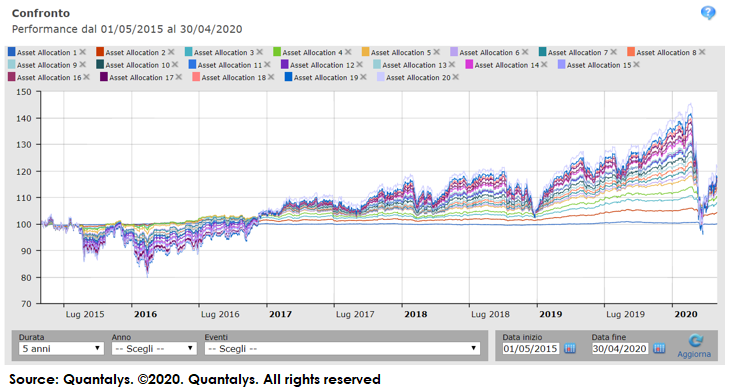Remove Asset Allocation 11 with its X icon
The width and height of the screenshot is (730, 392).
click(x=267, y=65)
